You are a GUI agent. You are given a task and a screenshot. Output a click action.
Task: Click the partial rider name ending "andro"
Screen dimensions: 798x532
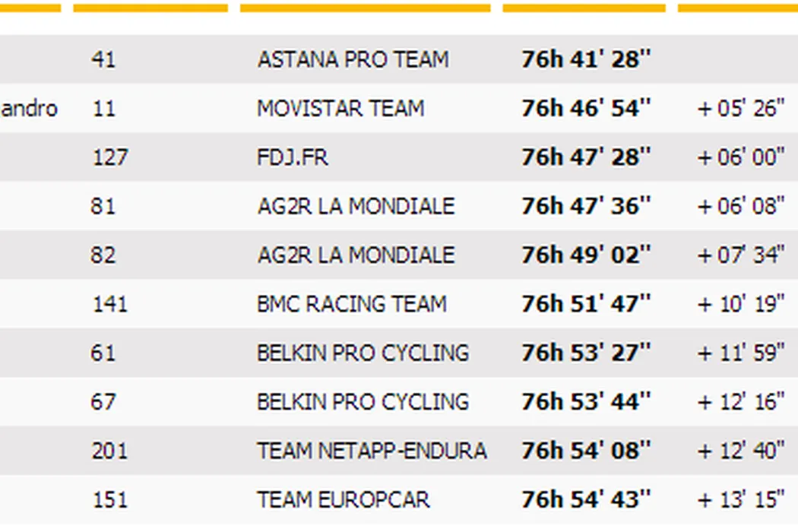click(x=29, y=109)
